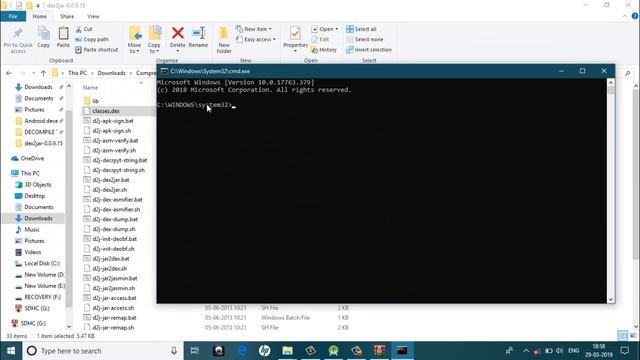The width and height of the screenshot is (640, 360).
Task: Click the Cortana microphone icon
Action: (x=174, y=351)
